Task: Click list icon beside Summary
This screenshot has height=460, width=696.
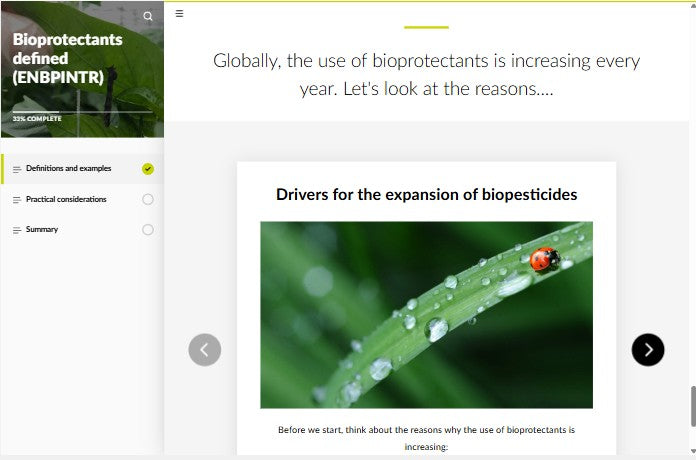Action: coord(16,230)
